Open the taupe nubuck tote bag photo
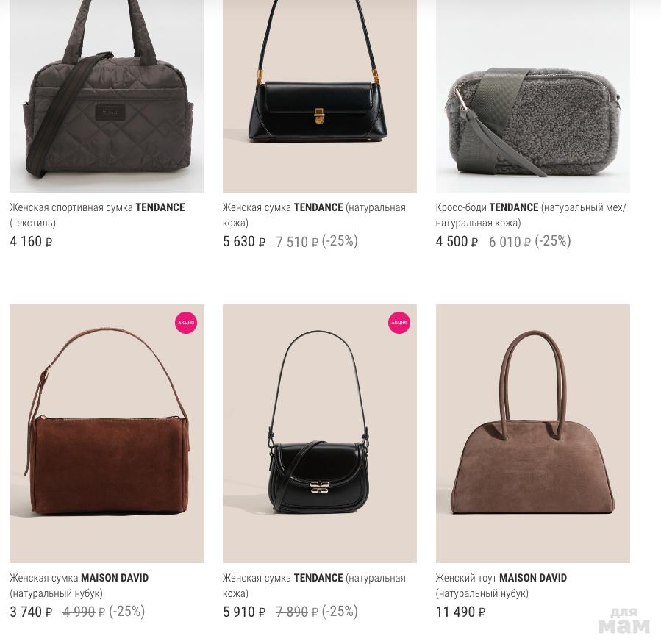Image resolution: width=661 pixels, height=644 pixels. [533, 434]
